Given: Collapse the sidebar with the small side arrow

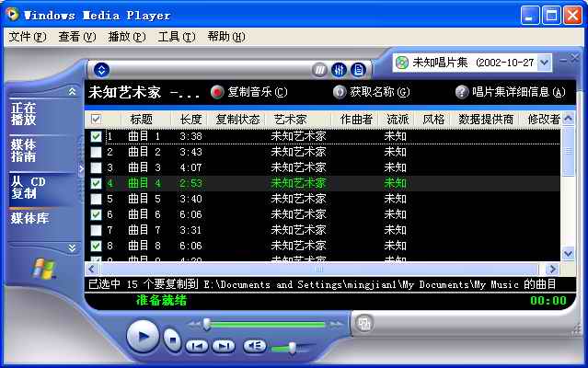Looking at the screenshot, I should [x=81, y=169].
